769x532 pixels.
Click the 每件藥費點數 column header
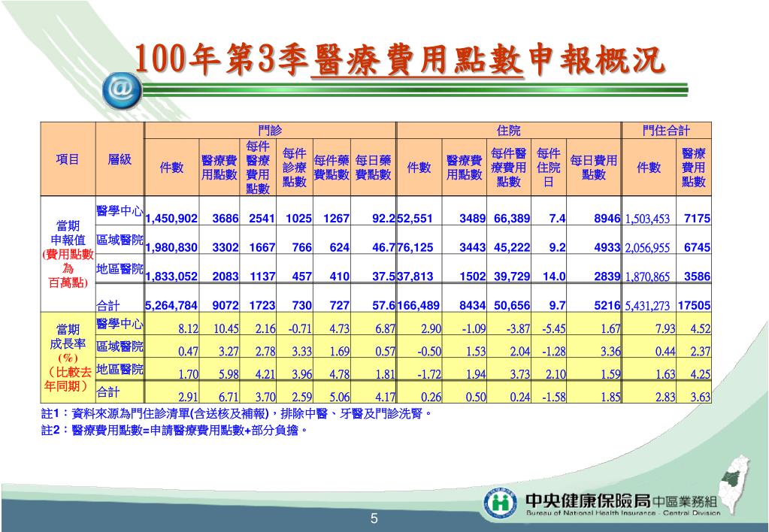click(x=332, y=168)
